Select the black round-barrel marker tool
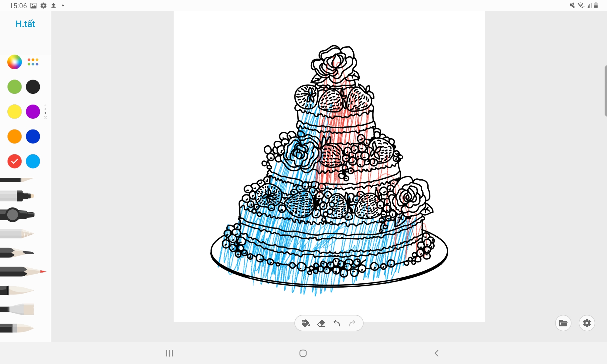 (17, 215)
